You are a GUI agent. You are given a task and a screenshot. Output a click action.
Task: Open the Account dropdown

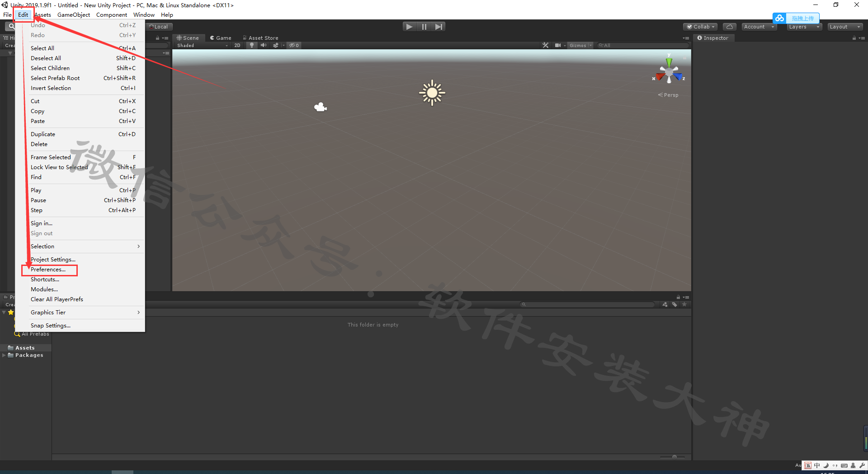(759, 27)
